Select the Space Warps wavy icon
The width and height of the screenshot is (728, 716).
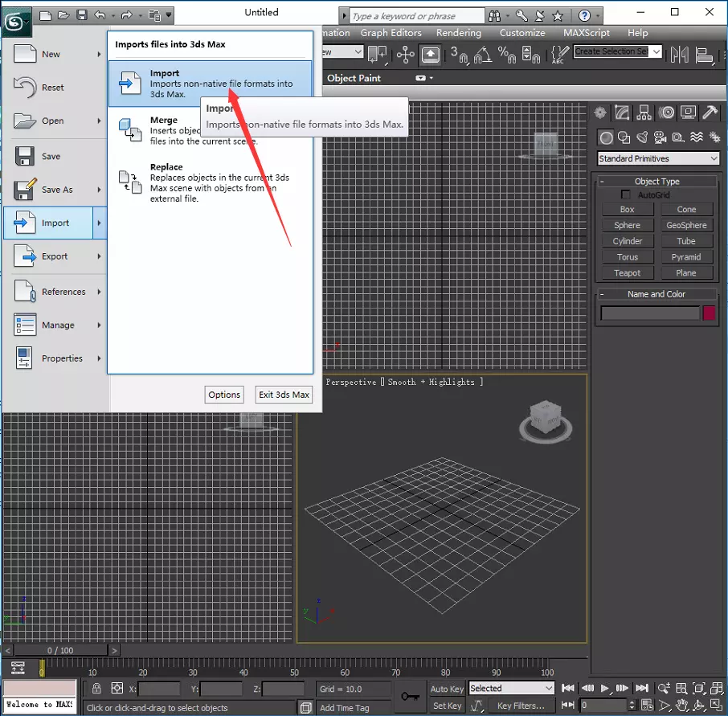click(x=697, y=137)
